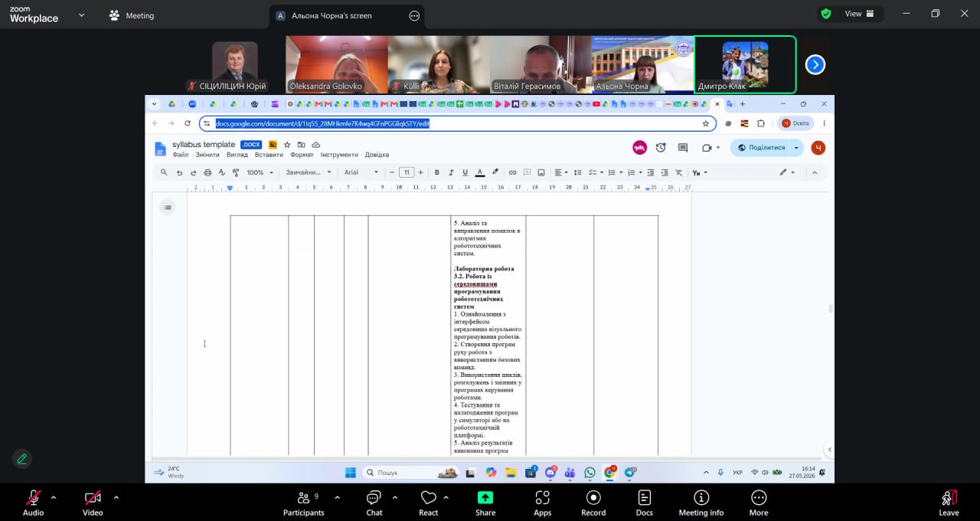This screenshot has width=980, height=521.
Task: Open Довідка menu
Action: (377, 155)
